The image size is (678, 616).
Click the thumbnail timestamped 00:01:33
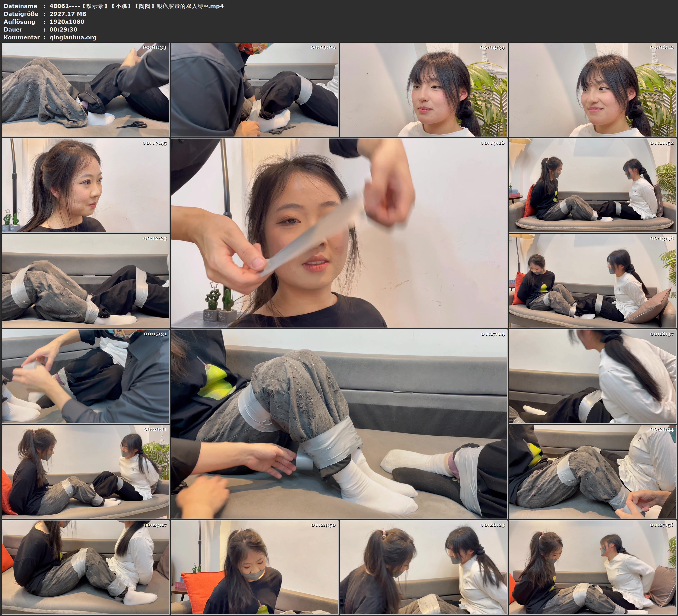click(85, 90)
